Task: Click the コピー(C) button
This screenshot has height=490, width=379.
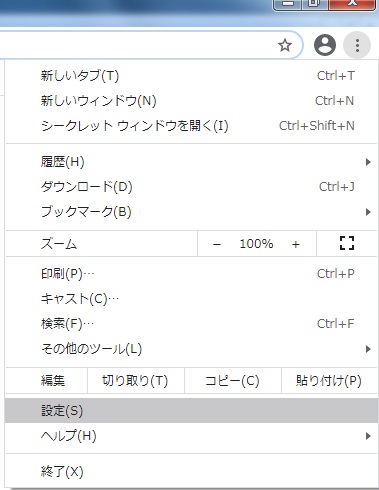Action: [x=233, y=381]
